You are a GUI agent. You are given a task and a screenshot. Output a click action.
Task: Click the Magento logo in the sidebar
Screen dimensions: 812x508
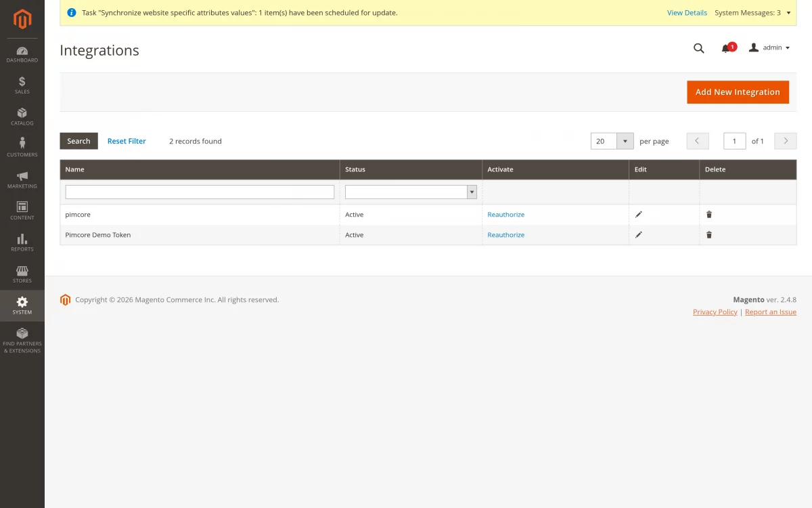pyautogui.click(x=22, y=20)
